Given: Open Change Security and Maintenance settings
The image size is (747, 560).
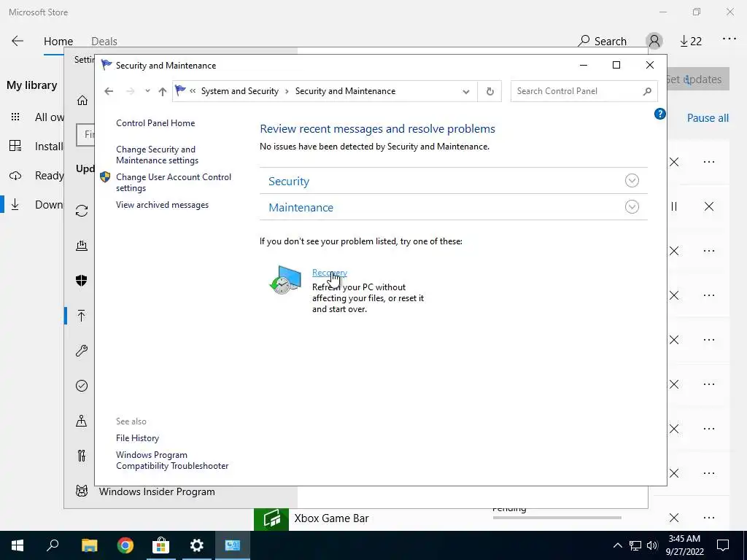Looking at the screenshot, I should coord(158,155).
